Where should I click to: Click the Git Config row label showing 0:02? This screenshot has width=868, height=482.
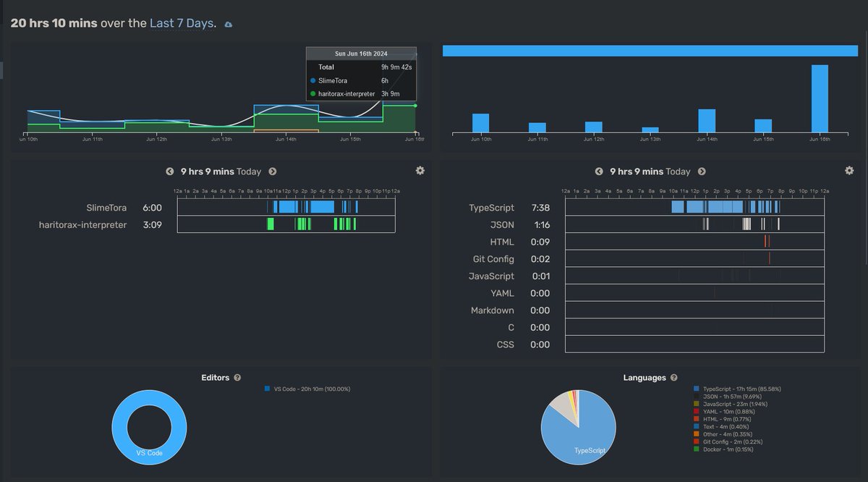(x=493, y=259)
